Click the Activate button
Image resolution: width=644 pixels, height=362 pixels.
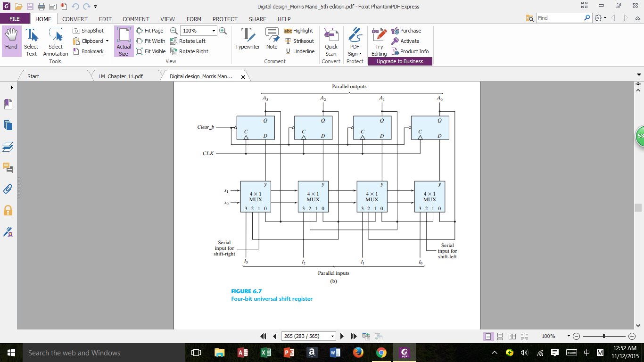tap(405, 41)
